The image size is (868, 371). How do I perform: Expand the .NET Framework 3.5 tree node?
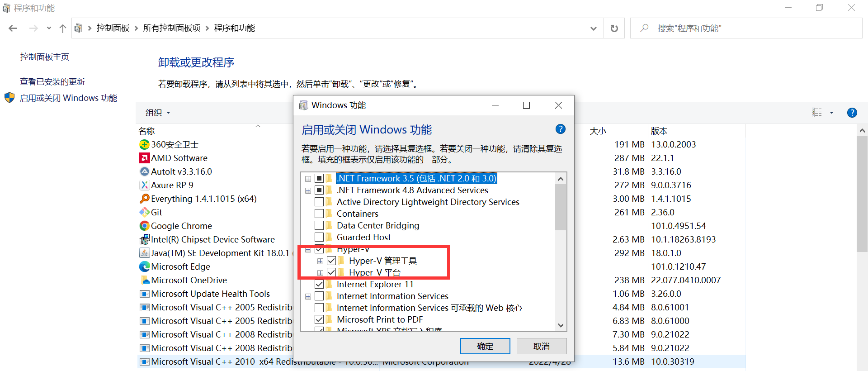tap(308, 179)
